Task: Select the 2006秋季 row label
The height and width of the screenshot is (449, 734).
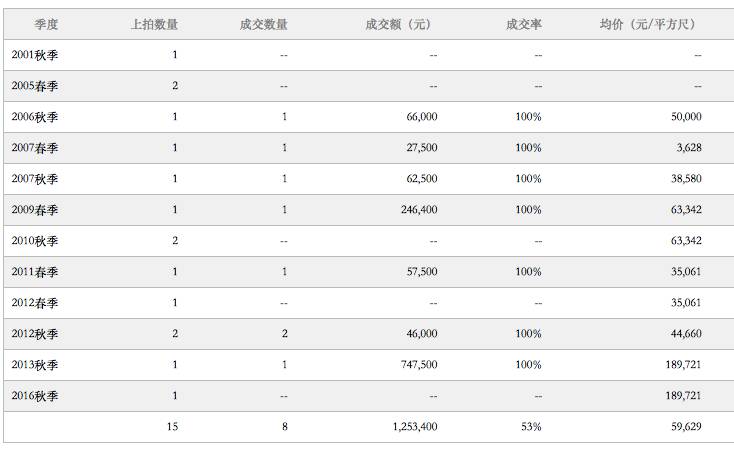Action: point(35,117)
